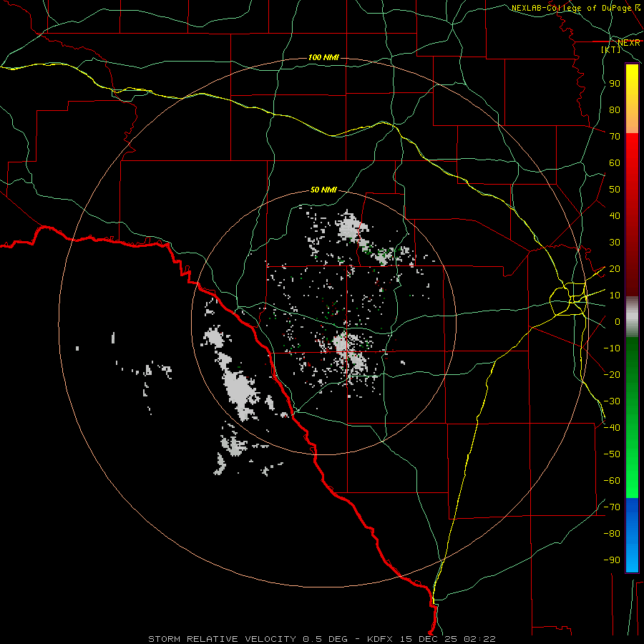644x644 pixels.
Task: Click the -70 value on velocity scale
Action: click(x=612, y=507)
